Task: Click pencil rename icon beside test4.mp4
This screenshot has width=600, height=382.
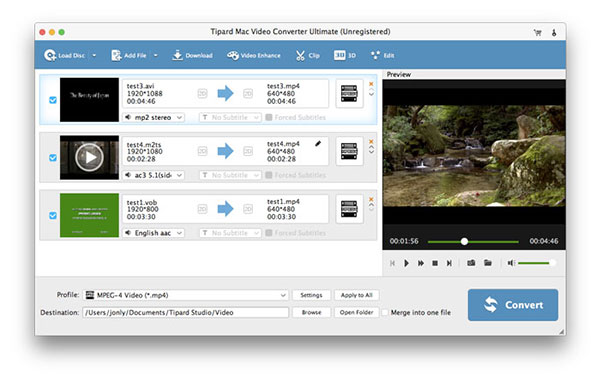Action: coord(318,144)
